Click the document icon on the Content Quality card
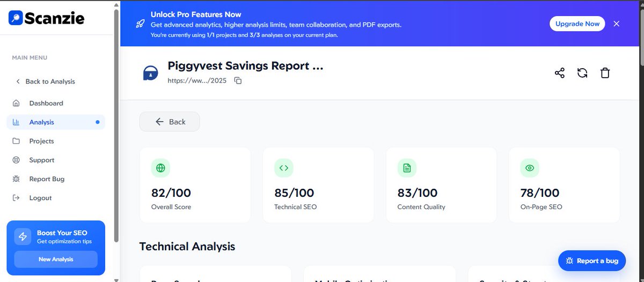 (x=407, y=168)
